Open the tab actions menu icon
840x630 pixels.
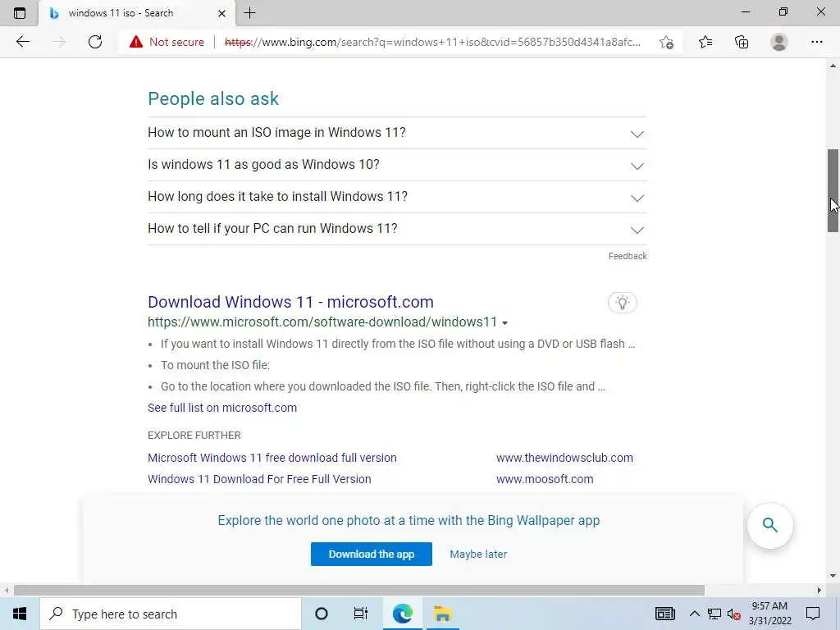pyautogui.click(x=20, y=13)
